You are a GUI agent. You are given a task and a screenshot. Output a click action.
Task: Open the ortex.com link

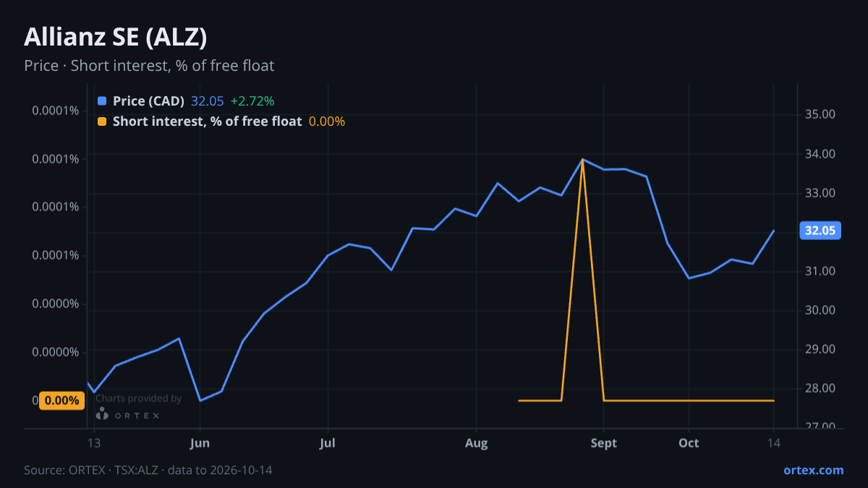[814, 470]
